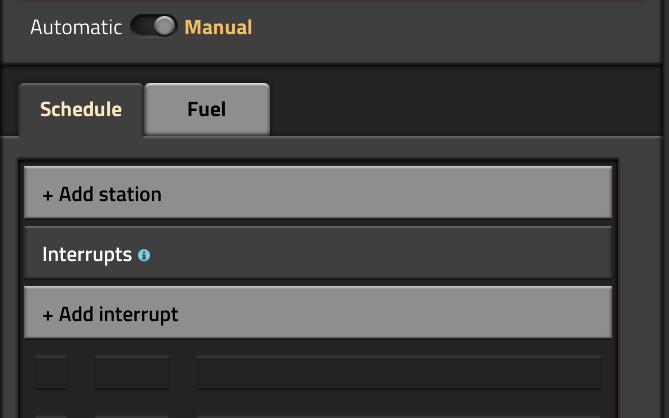Click the Automatic mode label
The width and height of the screenshot is (669, 418).
pyautogui.click(x=76, y=27)
